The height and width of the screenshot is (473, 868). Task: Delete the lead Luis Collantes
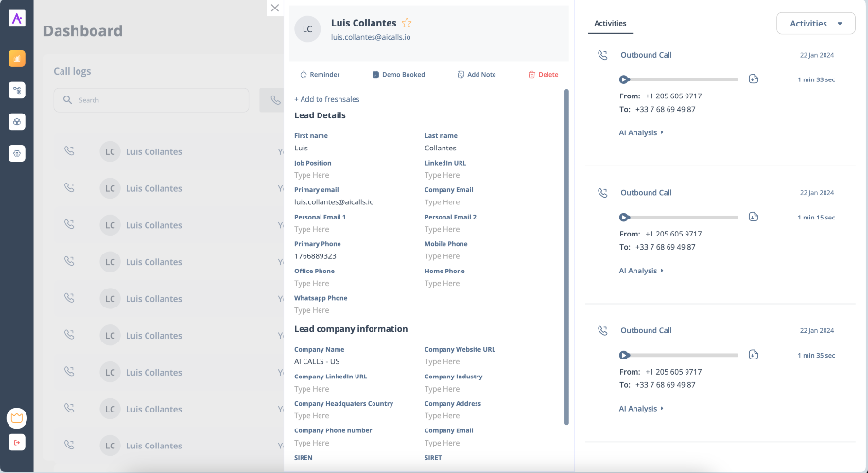(543, 74)
